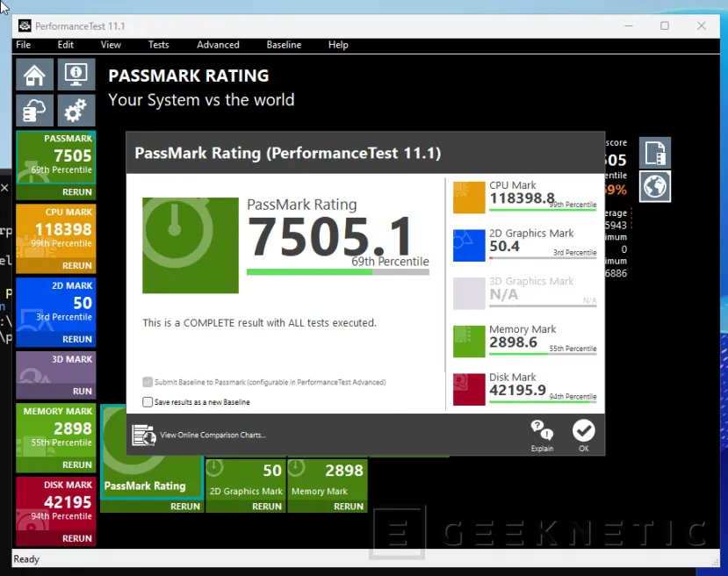
Task: Click the PassMark Rating percentile progress bar
Action: [337, 272]
